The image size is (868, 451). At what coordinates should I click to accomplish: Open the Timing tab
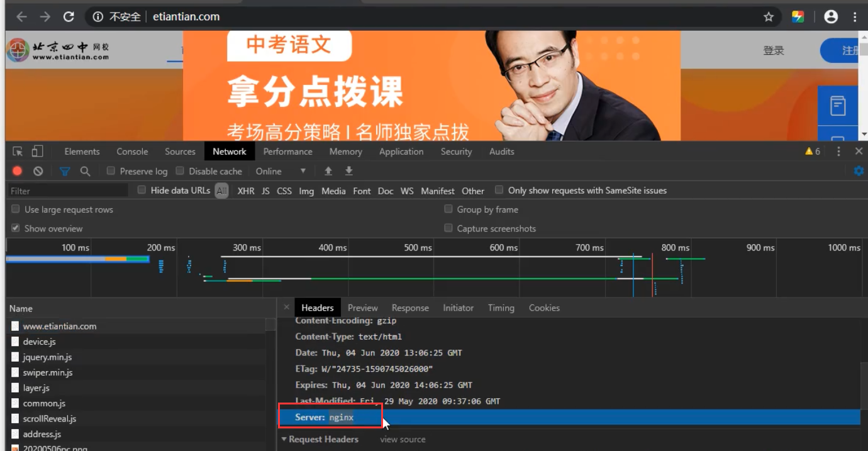pyautogui.click(x=501, y=308)
